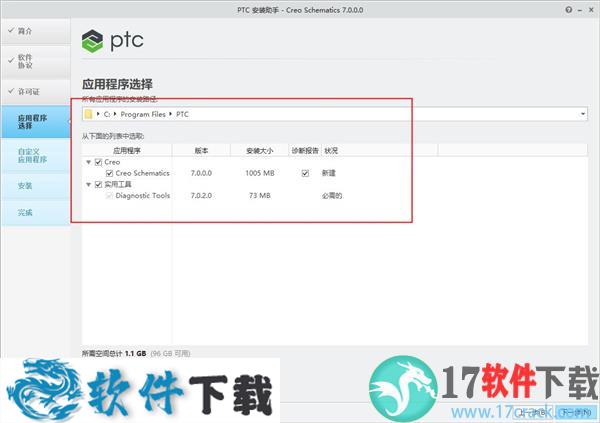Open the install path dropdown arrow
This screenshot has width=600, height=423.
click(x=583, y=114)
